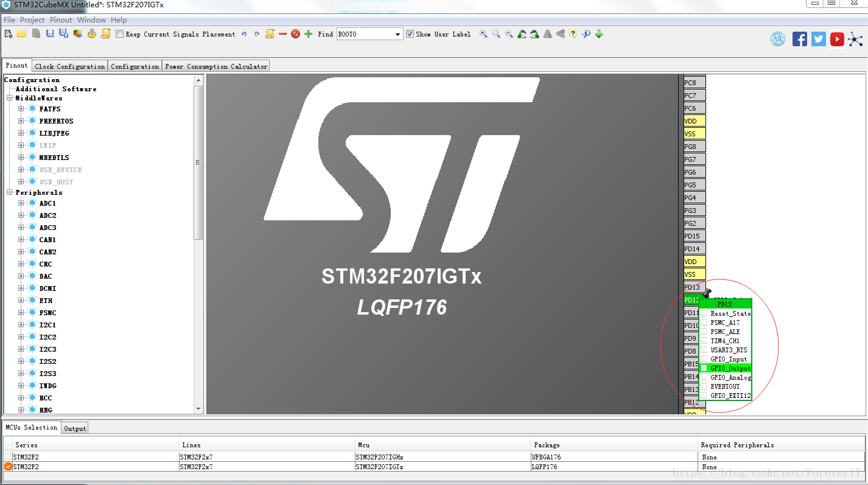Click the New Project toolbar icon
The height and width of the screenshot is (485, 868).
9,34
